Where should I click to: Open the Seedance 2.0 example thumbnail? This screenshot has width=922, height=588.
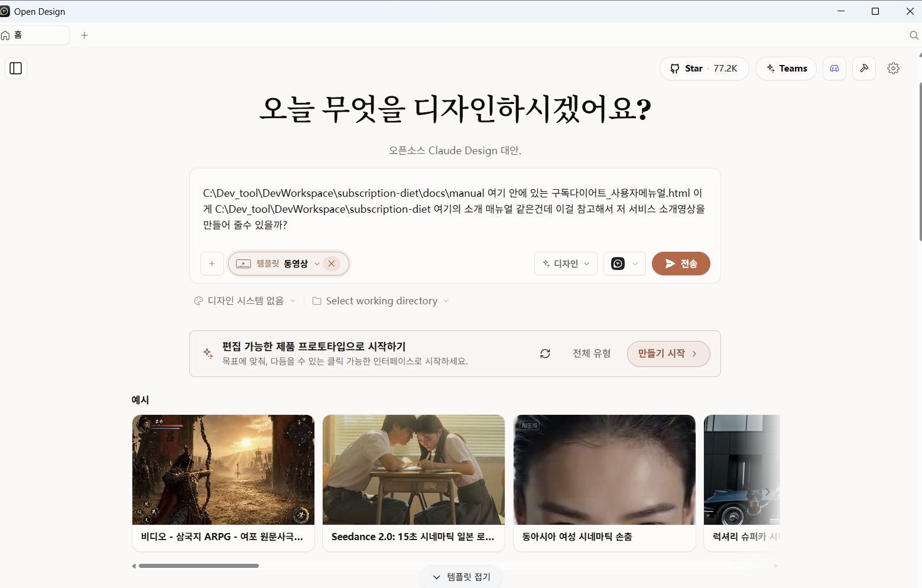[x=414, y=470]
